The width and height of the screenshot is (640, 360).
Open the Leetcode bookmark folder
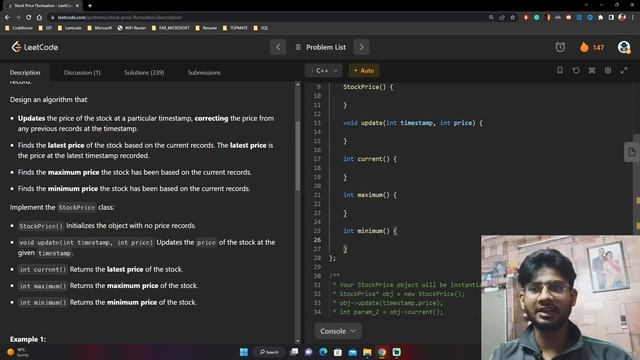click(69, 28)
